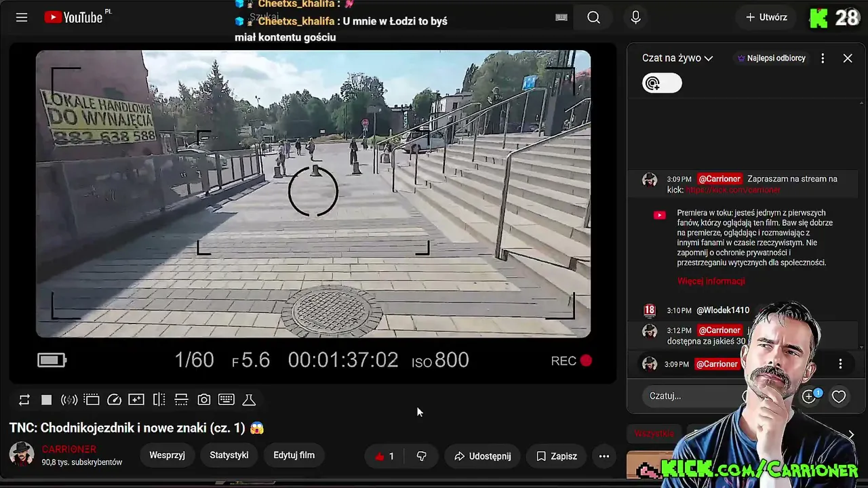Viewport: 868px width, 488px height.
Task: Click Więcej informacji in chat notice
Action: pyautogui.click(x=711, y=281)
